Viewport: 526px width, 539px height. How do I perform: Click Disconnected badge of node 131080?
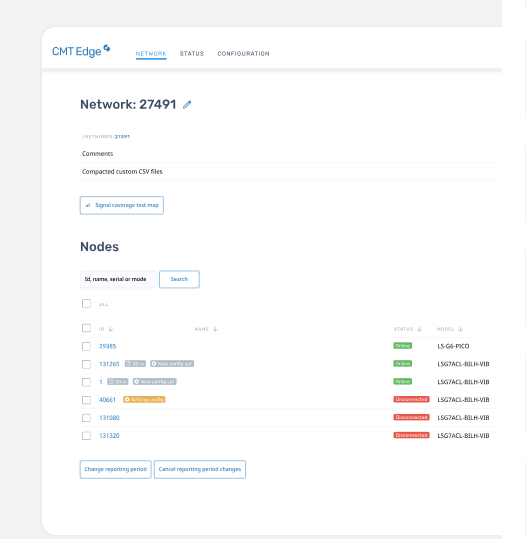411,417
